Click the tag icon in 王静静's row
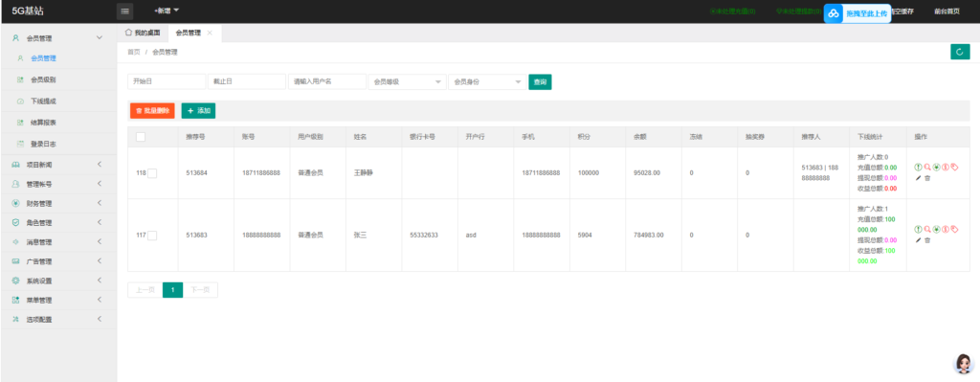980x382 pixels. click(955, 167)
